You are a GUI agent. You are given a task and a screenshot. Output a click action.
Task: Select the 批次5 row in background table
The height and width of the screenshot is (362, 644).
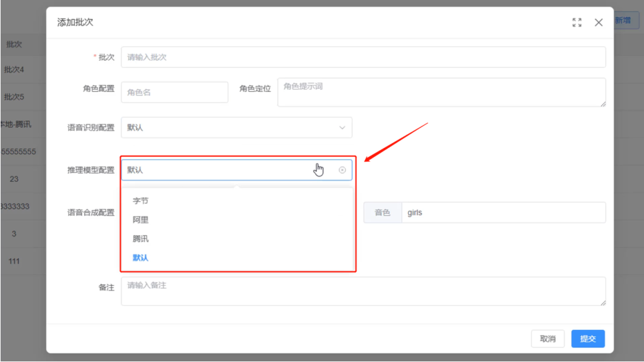(x=14, y=97)
